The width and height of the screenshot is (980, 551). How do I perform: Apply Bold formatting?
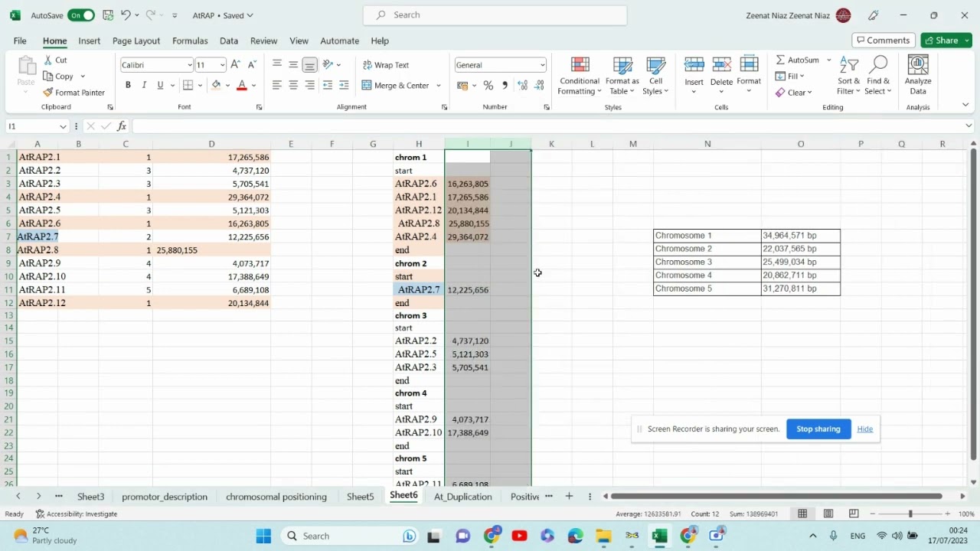[128, 85]
